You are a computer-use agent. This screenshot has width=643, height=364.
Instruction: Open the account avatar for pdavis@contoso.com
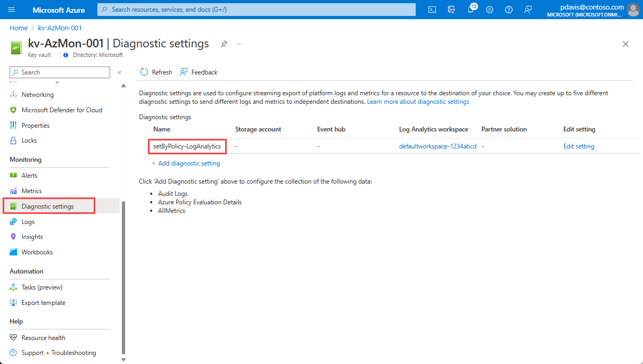tap(633, 10)
